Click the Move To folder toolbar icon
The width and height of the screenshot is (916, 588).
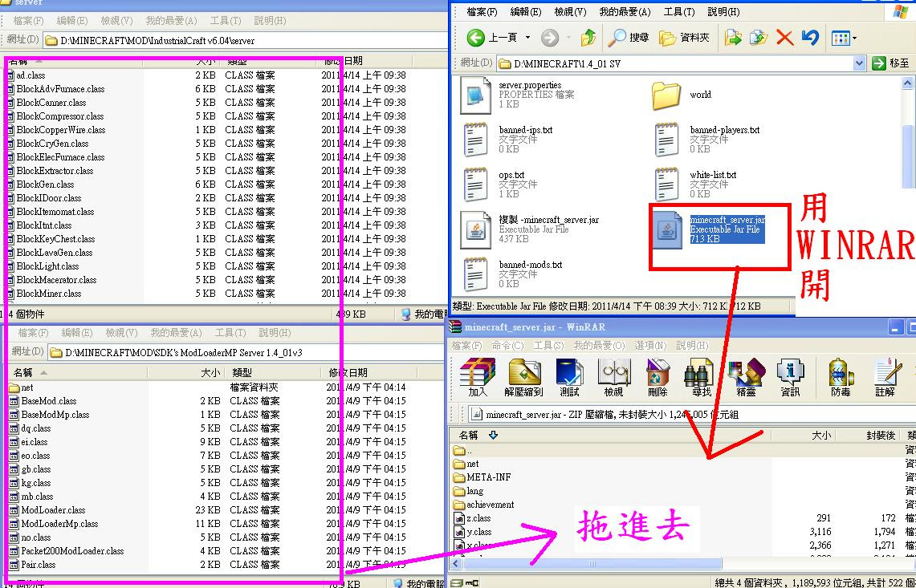[x=733, y=38]
